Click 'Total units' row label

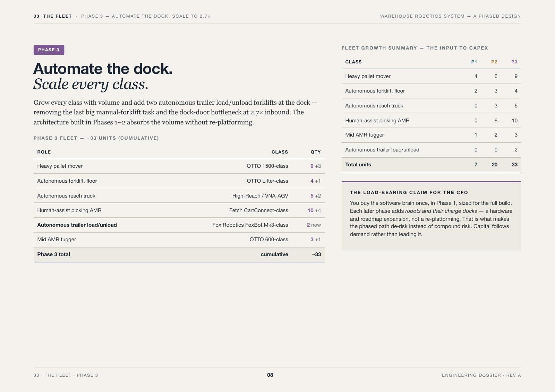358,165
